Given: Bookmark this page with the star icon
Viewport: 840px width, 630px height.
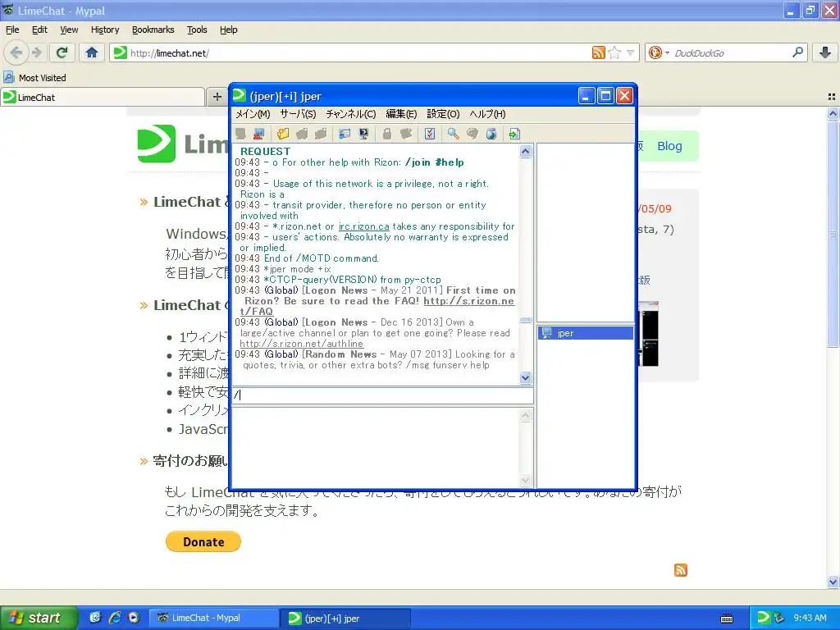Looking at the screenshot, I should click(x=614, y=52).
